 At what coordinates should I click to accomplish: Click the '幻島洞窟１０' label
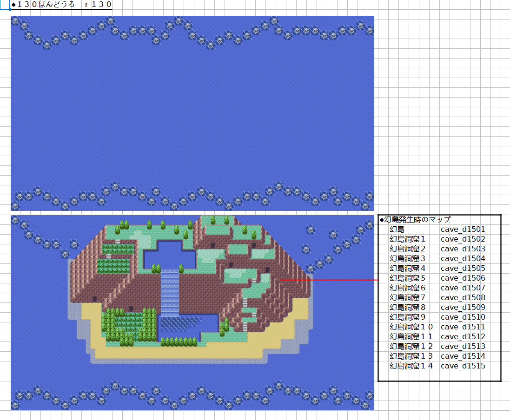point(411,327)
